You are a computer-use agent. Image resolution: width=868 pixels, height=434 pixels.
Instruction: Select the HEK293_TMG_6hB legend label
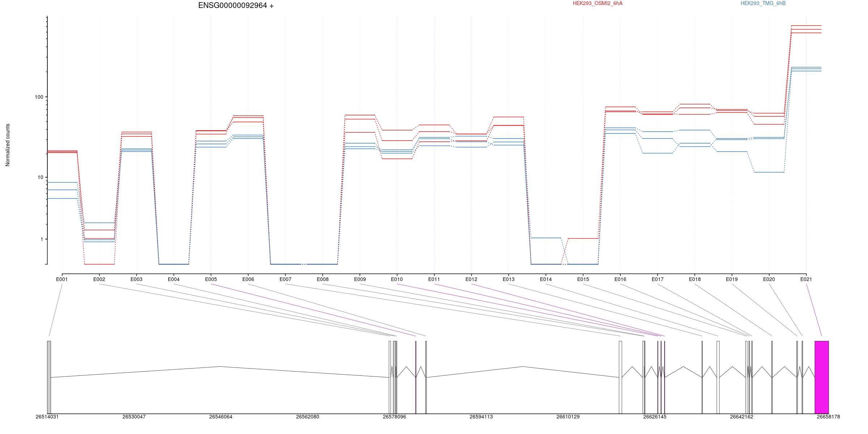[763, 4]
